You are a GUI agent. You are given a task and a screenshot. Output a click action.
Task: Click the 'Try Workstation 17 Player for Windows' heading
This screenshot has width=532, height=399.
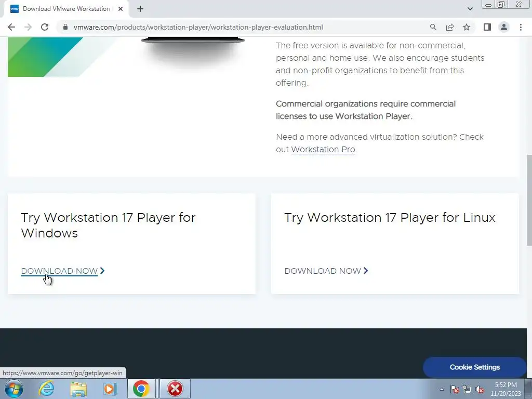(108, 225)
